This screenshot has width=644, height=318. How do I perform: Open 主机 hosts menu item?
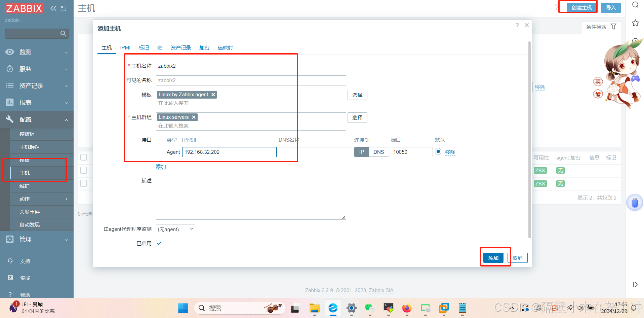click(x=42, y=173)
